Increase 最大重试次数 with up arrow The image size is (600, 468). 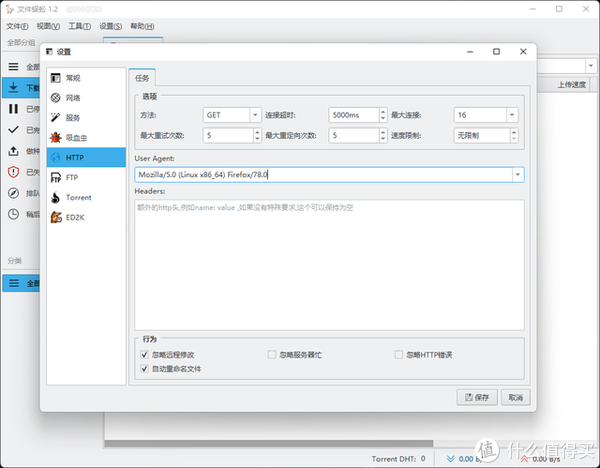(257, 132)
